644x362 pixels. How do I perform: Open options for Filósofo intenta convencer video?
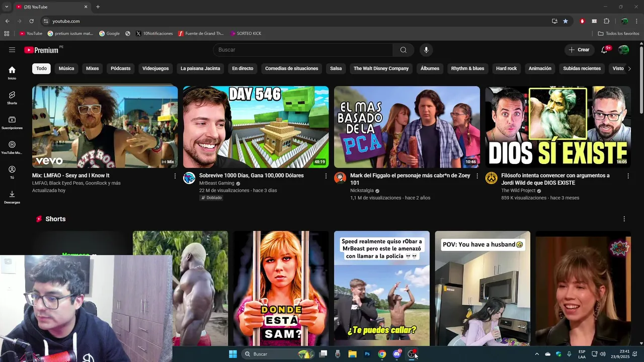(x=628, y=176)
